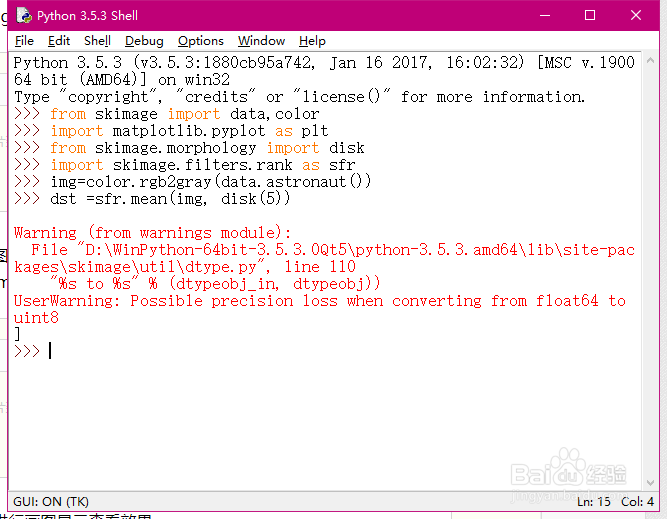Click the window title 'Python 3.5.3 Shell'
The width and height of the screenshot is (667, 519).
pyautogui.click(x=87, y=16)
